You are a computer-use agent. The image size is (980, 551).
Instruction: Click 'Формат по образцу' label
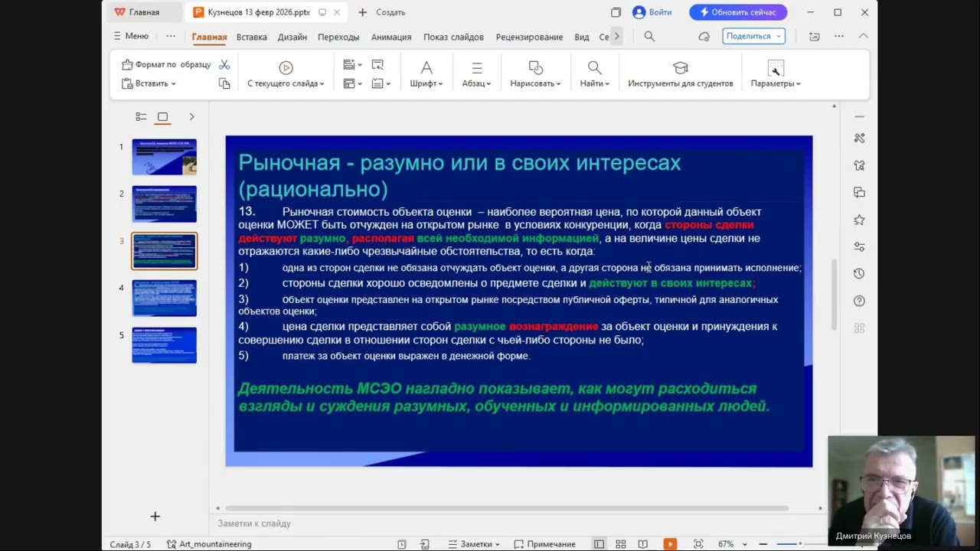point(173,65)
